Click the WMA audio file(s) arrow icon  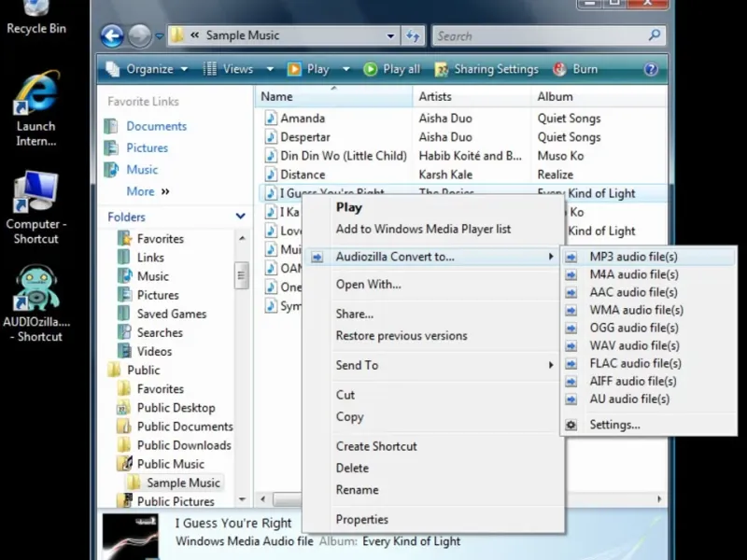(571, 311)
